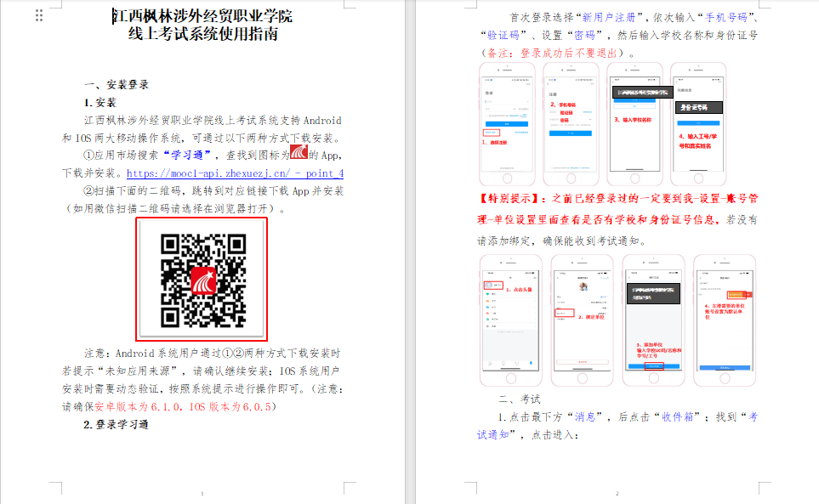This screenshot has height=504, width=819.
Task: Click the phone image labeled 2. 手机号码
Action: [571, 124]
